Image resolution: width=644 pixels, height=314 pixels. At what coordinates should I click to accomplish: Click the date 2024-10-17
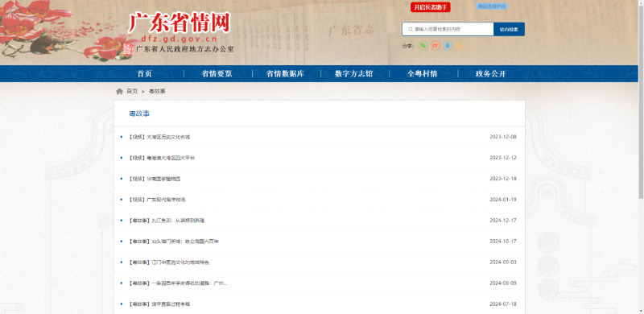[502, 242]
